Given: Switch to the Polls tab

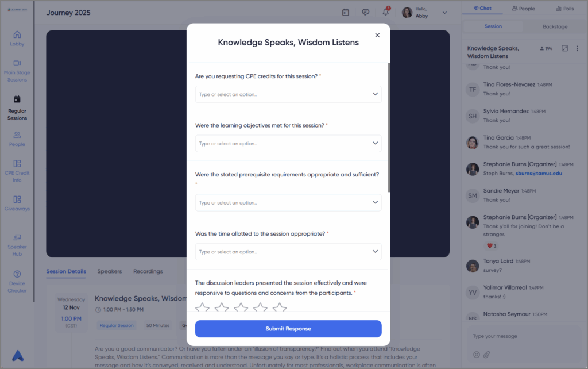Looking at the screenshot, I should point(565,9).
